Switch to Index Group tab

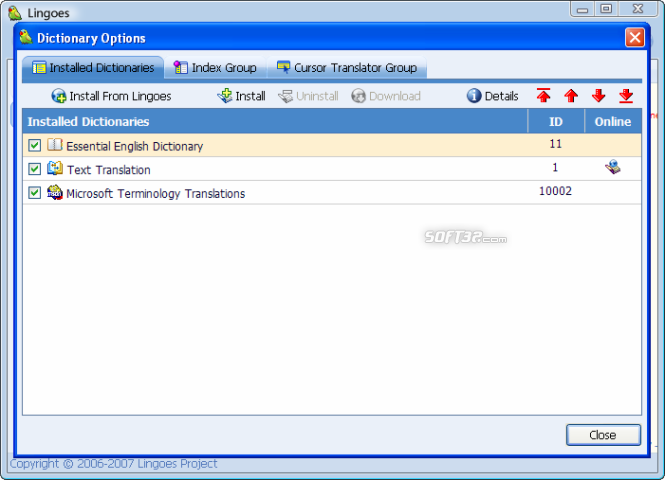pos(215,68)
